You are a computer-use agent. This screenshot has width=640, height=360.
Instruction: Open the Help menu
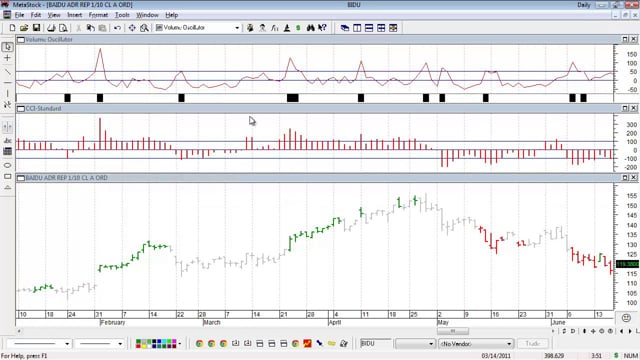172,15
